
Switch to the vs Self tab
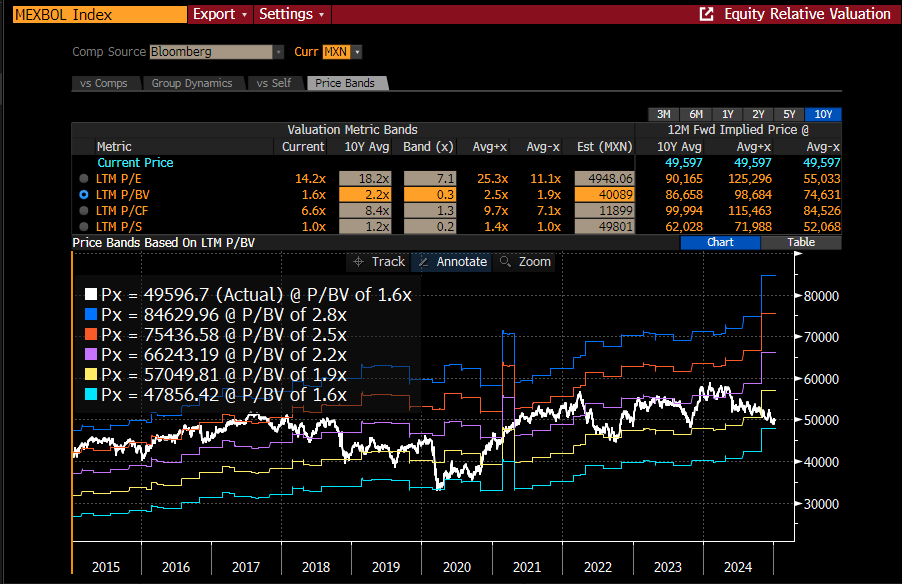274,83
